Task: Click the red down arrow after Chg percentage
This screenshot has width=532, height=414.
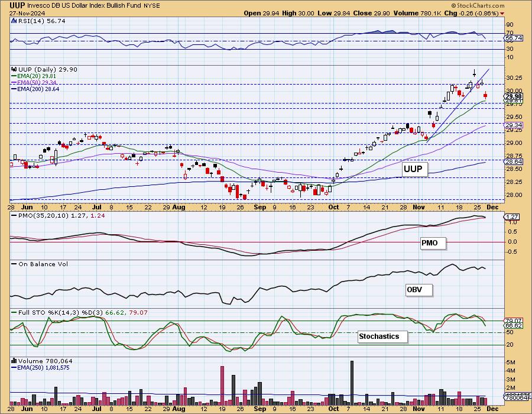Action: click(x=502, y=14)
